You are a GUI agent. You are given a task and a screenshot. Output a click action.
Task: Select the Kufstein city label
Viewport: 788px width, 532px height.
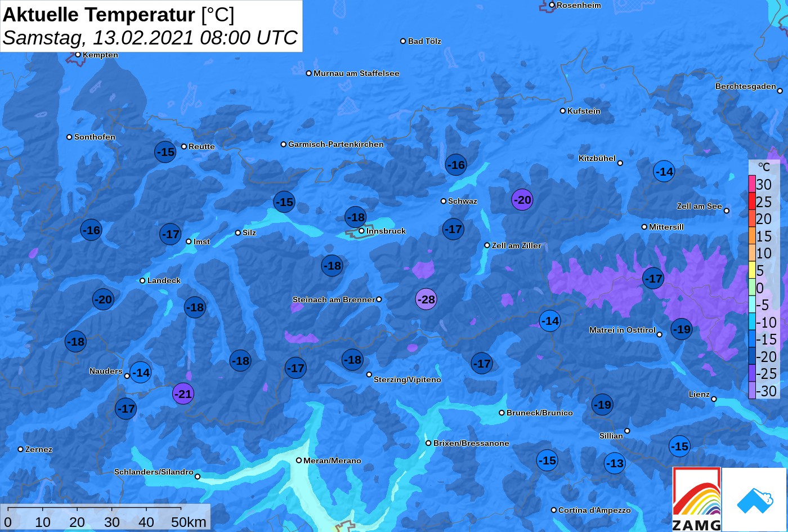pos(584,111)
